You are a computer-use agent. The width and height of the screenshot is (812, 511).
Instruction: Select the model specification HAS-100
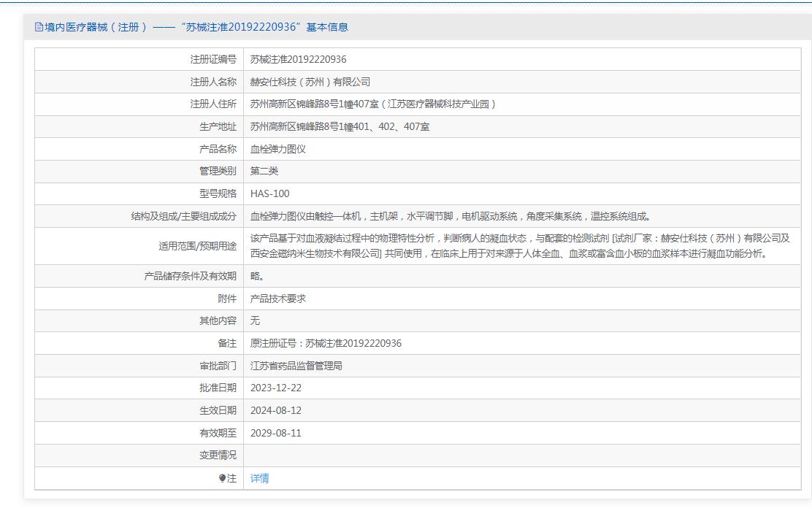[x=269, y=193]
